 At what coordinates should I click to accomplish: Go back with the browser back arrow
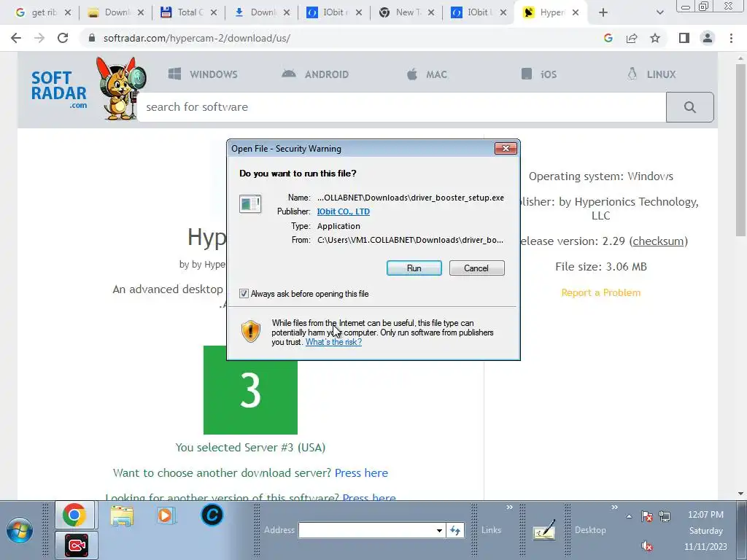point(16,38)
